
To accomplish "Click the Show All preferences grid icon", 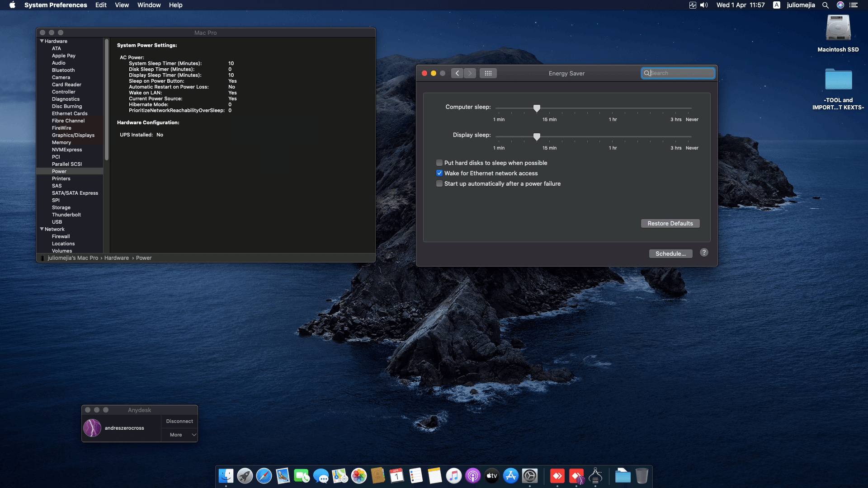I will [x=488, y=73].
